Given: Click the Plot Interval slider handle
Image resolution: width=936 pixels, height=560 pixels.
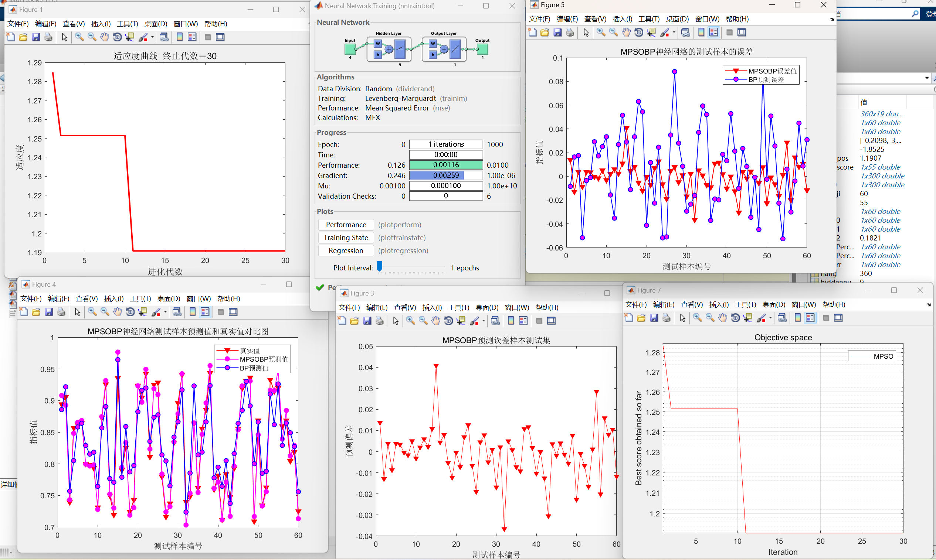Looking at the screenshot, I should (379, 266).
